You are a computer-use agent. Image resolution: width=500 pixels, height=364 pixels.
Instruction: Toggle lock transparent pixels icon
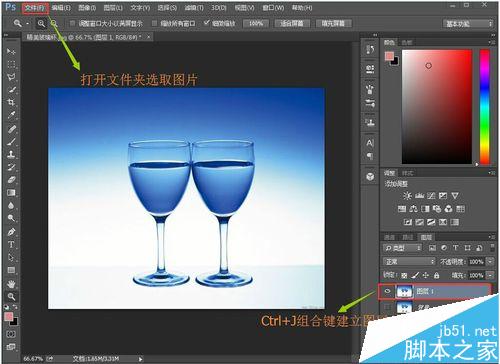tap(404, 276)
